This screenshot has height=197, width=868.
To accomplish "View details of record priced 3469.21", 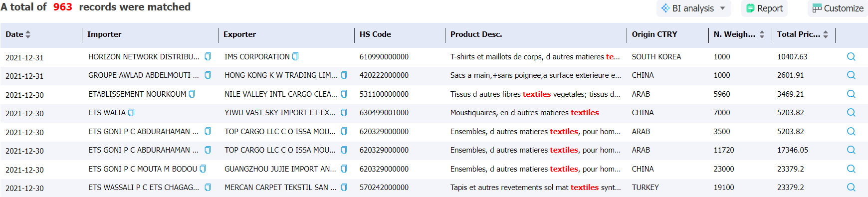I will point(851,94).
